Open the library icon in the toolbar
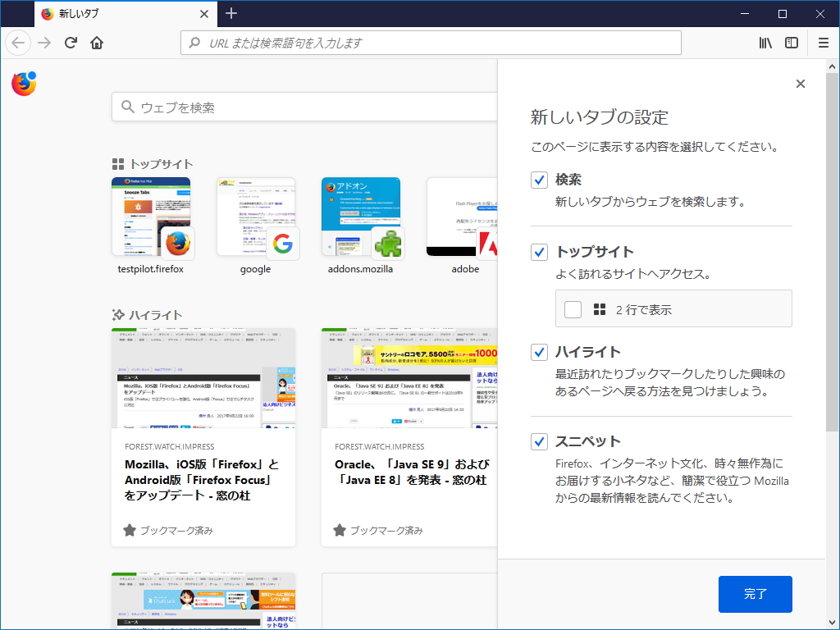Viewport: 840px width, 630px height. tap(764, 42)
